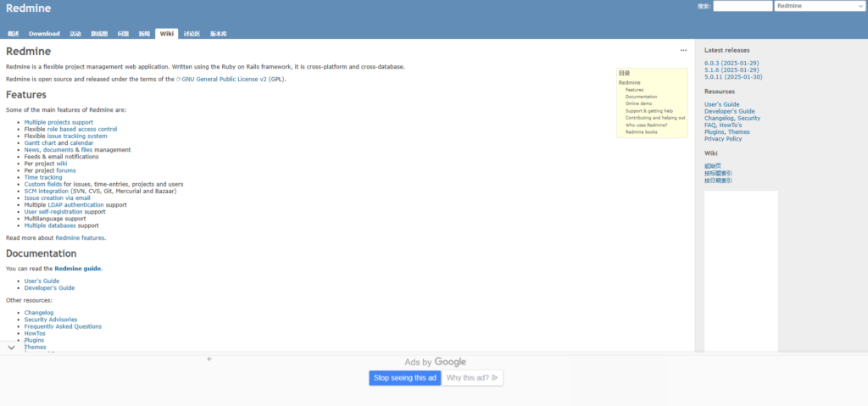868x406 pixels.
Task: Collapse the ad with the chevron-down icon
Action: (x=11, y=348)
